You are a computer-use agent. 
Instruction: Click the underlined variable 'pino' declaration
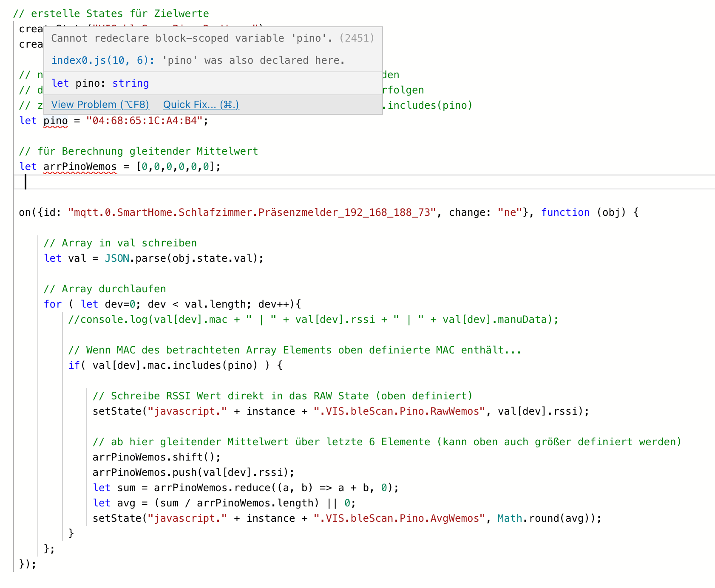click(56, 121)
